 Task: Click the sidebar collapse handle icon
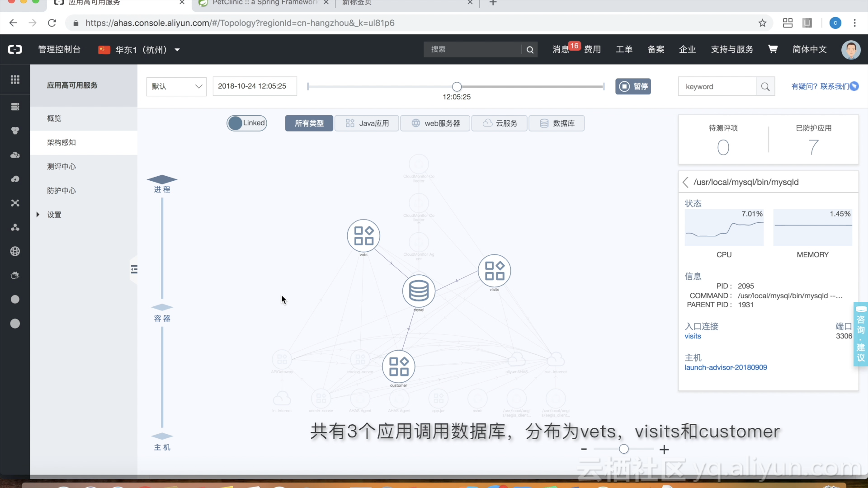coord(134,269)
